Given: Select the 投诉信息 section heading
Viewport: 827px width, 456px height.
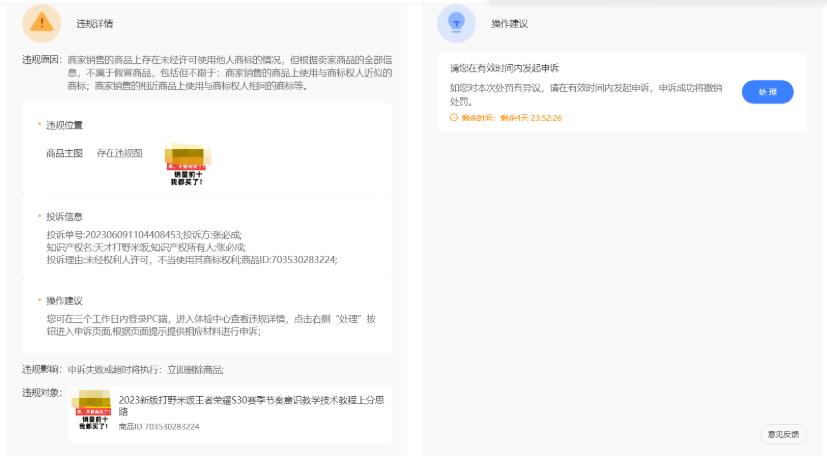Looking at the screenshot, I should (65, 216).
